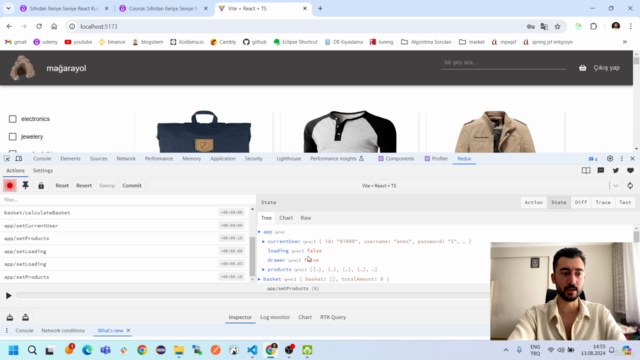The width and height of the screenshot is (640, 360).
Task: Switch to the Elements tab
Action: 70,159
